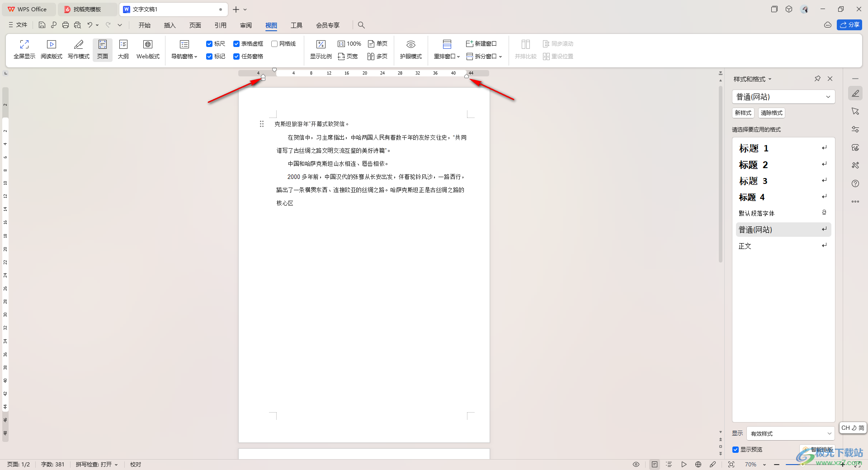Screen dimensions: 868x470
Task: Pin the styles task pane
Action: pyautogui.click(x=817, y=79)
